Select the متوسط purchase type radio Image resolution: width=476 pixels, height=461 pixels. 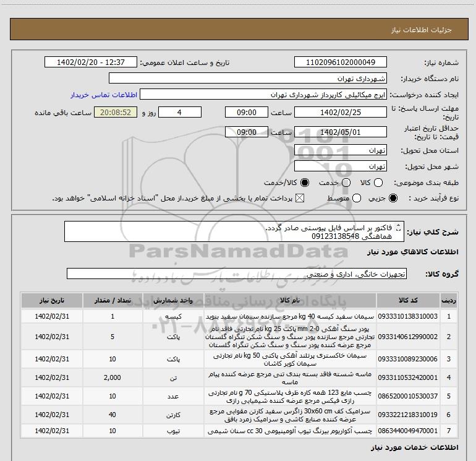[x=357, y=198]
